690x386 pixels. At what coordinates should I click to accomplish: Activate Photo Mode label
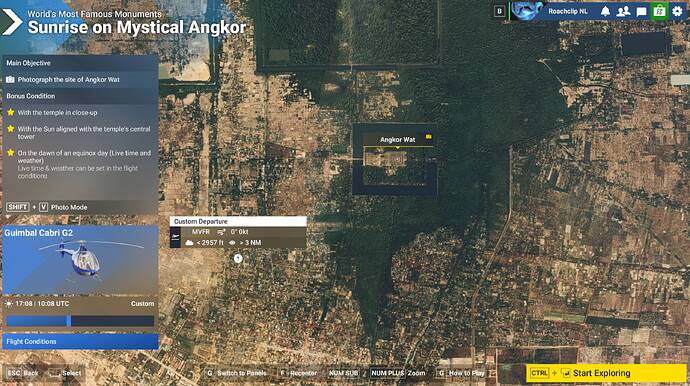[69, 207]
